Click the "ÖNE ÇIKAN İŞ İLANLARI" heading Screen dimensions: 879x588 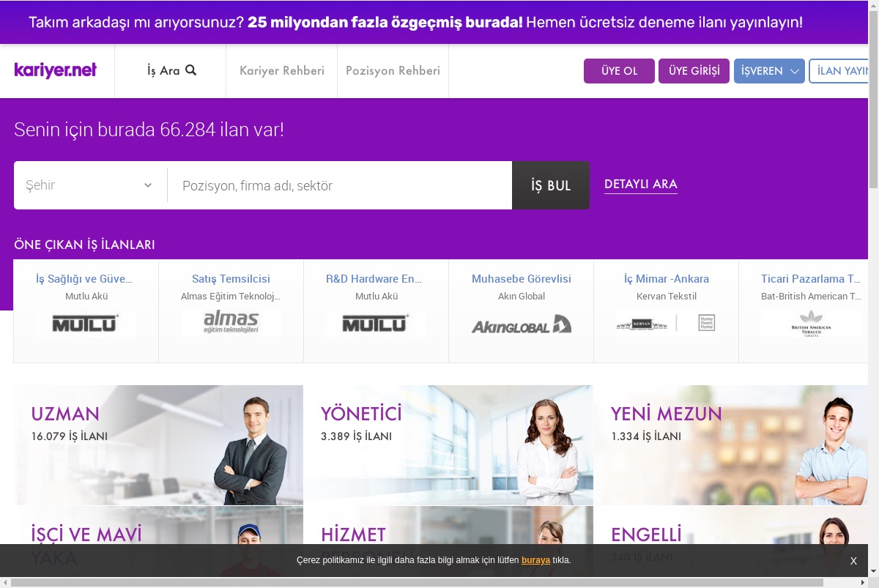[x=84, y=245]
